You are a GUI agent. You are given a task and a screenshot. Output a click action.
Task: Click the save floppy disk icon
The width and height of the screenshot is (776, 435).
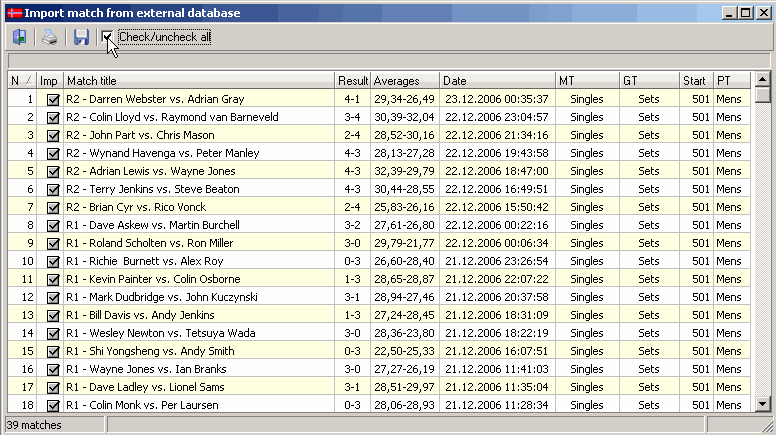click(x=81, y=38)
